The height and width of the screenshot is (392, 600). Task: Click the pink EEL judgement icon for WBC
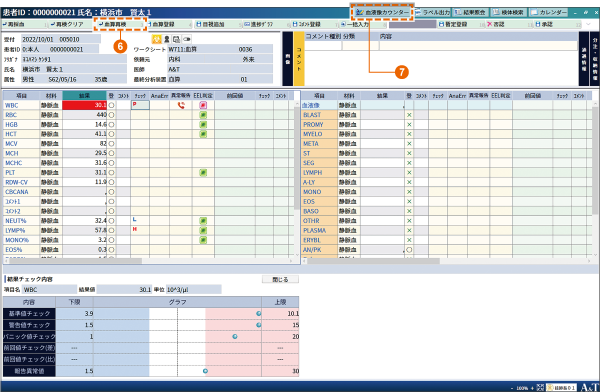pyautogui.click(x=203, y=105)
